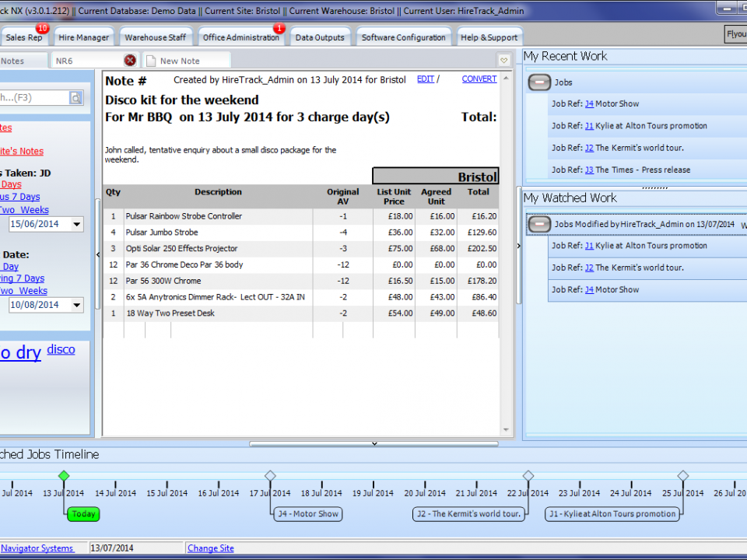Open the 15/06/2014 date dropdown
747x560 pixels.
click(76, 225)
